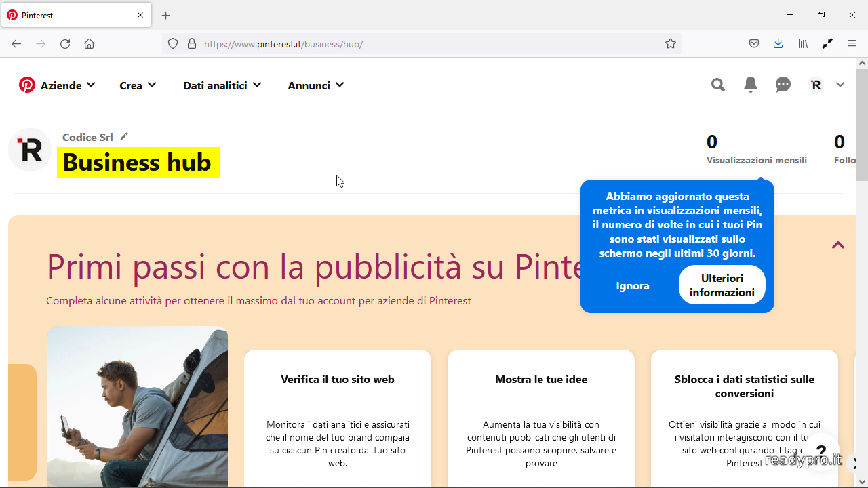This screenshot has height=488, width=868.
Task: Open the Annunci dropdown menu
Action: tap(316, 85)
